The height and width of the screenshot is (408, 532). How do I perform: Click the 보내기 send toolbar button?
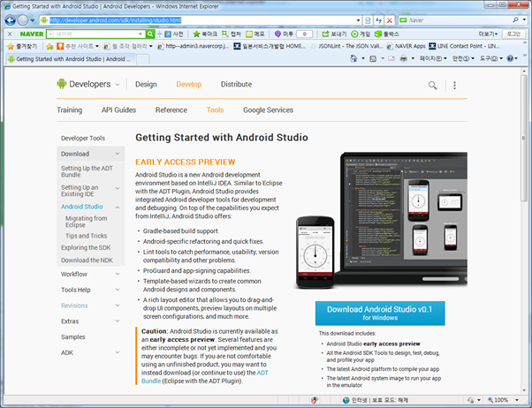tap(334, 34)
